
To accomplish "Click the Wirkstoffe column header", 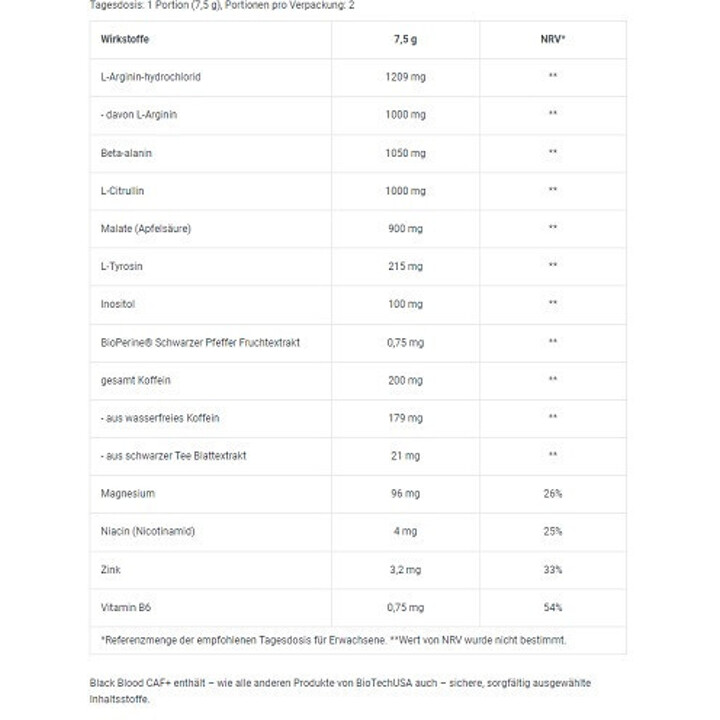I will (x=125, y=39).
